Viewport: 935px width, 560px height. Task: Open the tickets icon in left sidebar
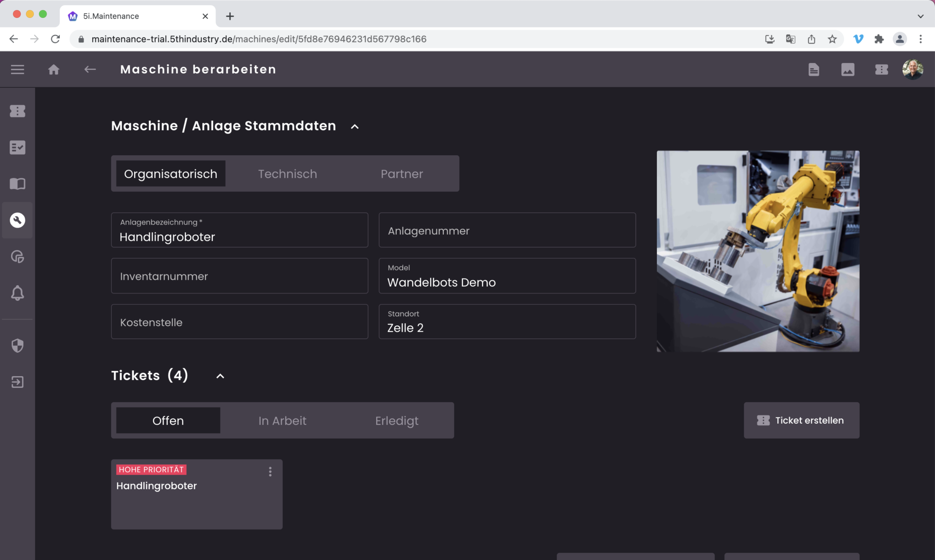click(x=17, y=111)
